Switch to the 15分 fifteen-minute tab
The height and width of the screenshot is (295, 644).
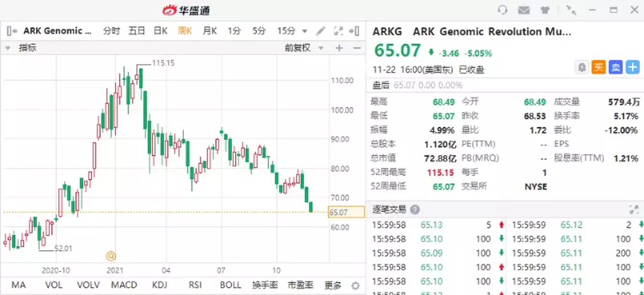coord(286,31)
